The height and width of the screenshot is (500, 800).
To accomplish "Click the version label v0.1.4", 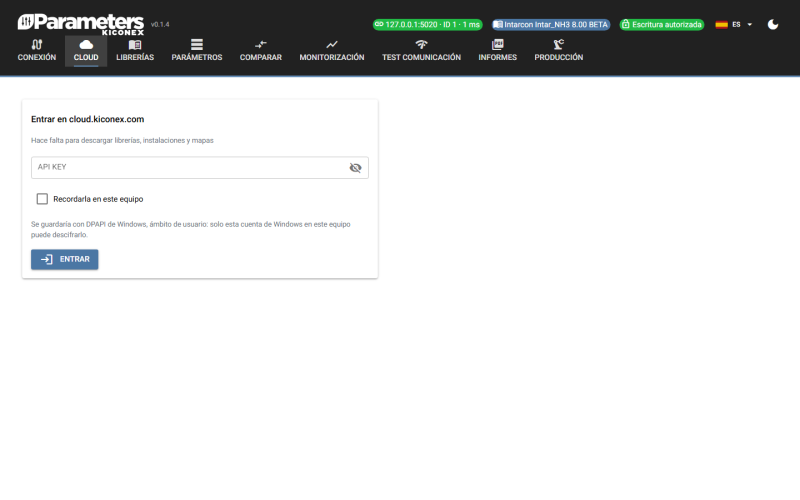I will pyautogui.click(x=160, y=24).
